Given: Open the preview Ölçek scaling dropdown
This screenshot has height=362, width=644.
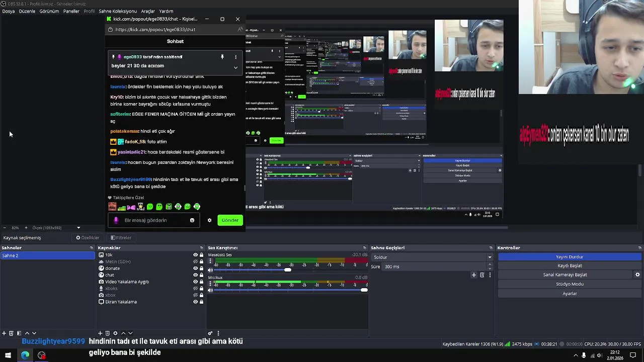Looking at the screenshot, I should pos(78,228).
